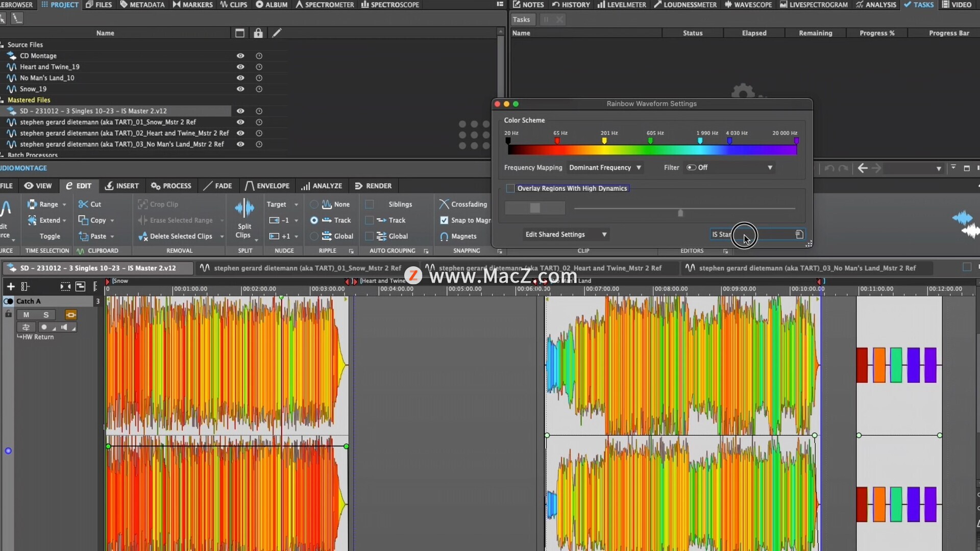The height and width of the screenshot is (551, 980).
Task: Click the Split Clips waveform icon
Action: point(244,208)
